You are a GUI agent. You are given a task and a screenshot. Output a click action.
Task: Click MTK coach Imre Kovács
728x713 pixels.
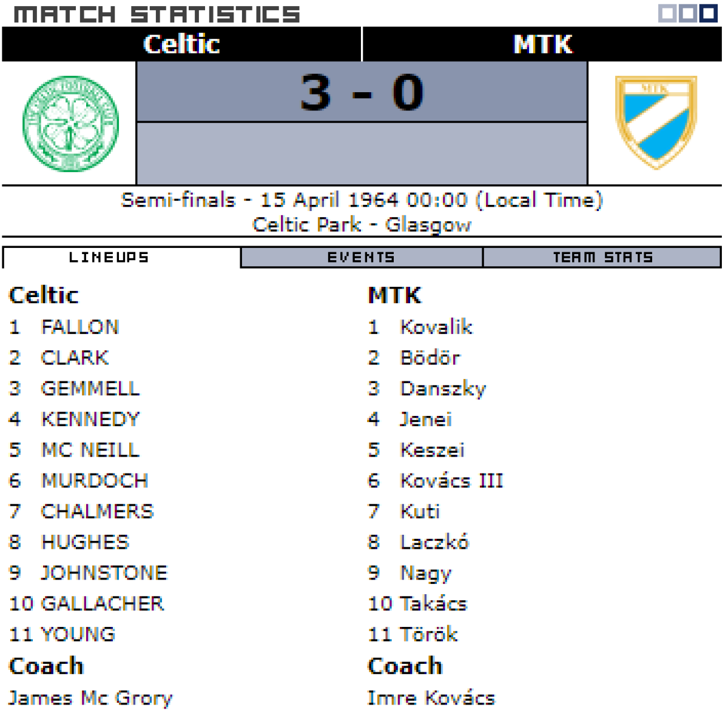431,698
